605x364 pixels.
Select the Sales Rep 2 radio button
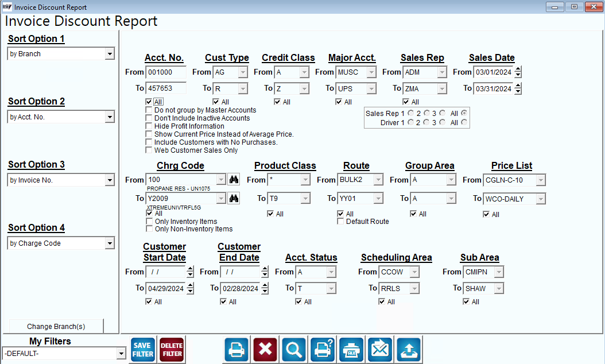[x=426, y=113]
